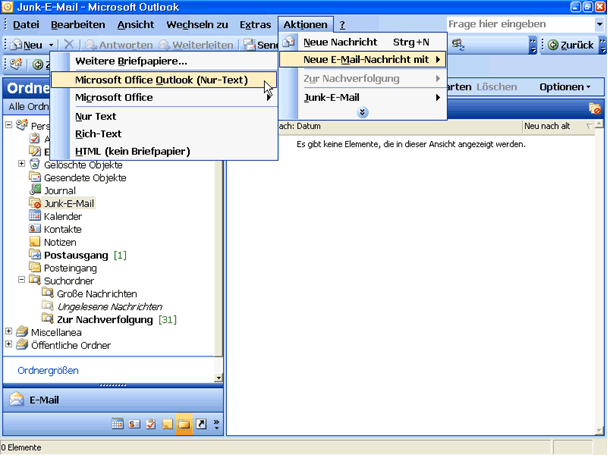
Task: Click the Junk-E-Mail folder icon in header bar
Action: click(x=594, y=109)
